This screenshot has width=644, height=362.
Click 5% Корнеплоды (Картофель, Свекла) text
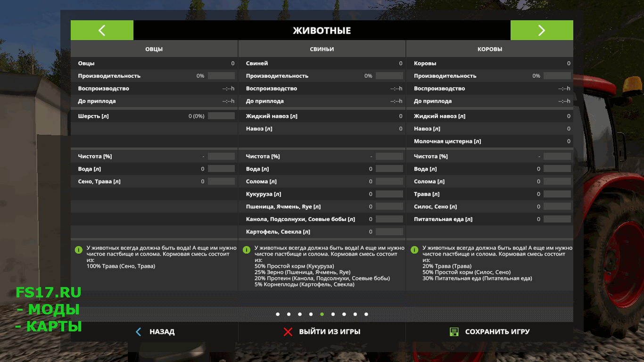305,285
